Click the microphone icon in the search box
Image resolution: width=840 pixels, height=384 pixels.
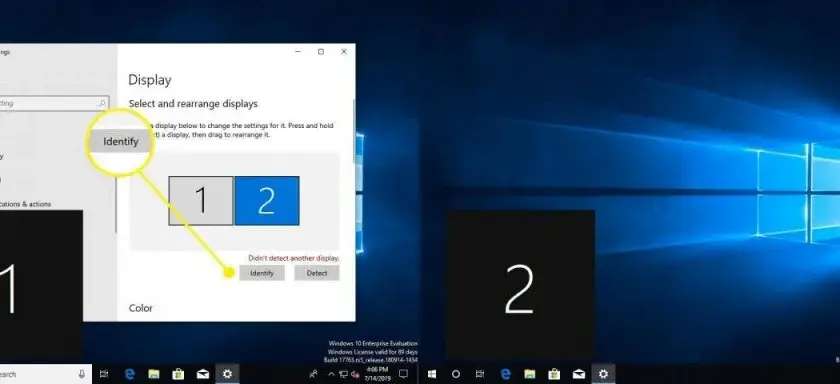point(81,374)
